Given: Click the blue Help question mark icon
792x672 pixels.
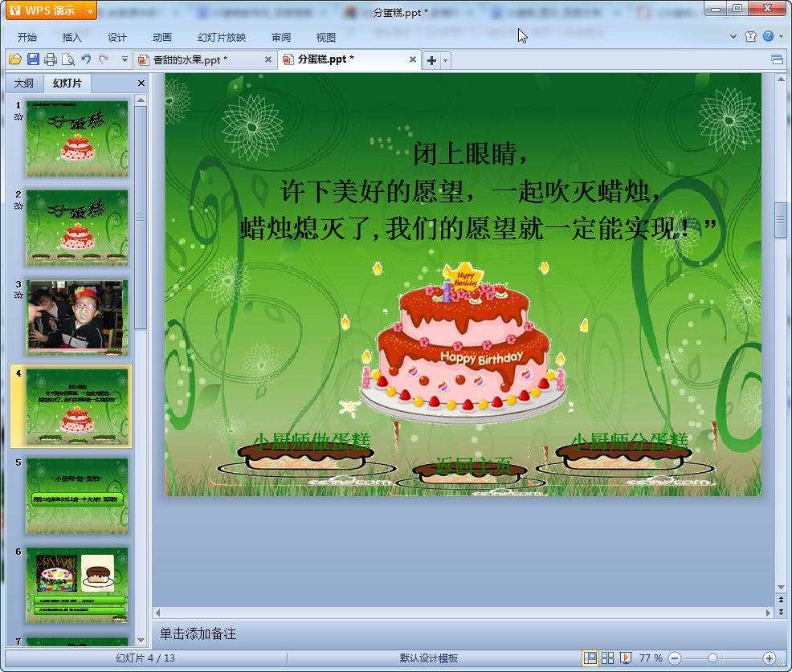Looking at the screenshot, I should point(768,36).
